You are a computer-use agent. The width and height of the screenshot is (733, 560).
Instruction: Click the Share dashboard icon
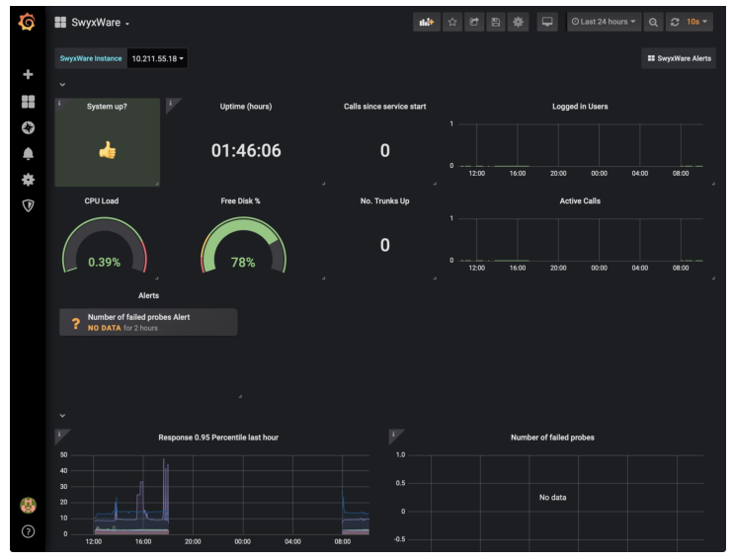pos(474,22)
